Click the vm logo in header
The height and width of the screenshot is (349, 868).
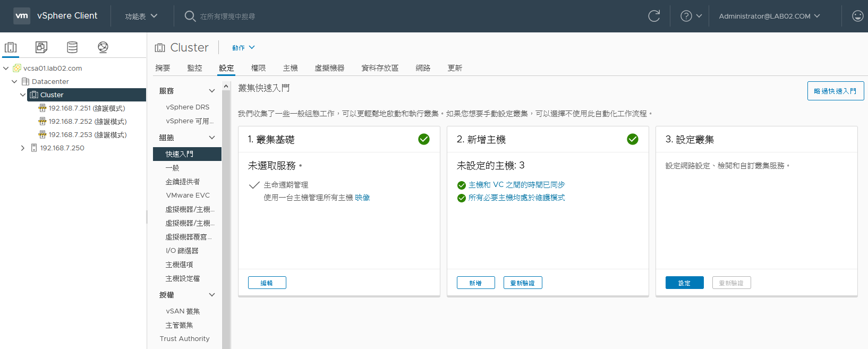click(22, 16)
